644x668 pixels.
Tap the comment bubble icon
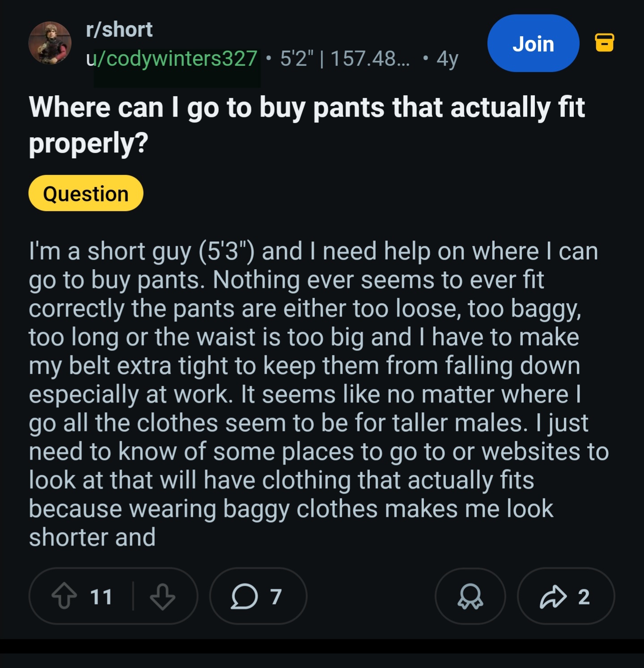[244, 596]
